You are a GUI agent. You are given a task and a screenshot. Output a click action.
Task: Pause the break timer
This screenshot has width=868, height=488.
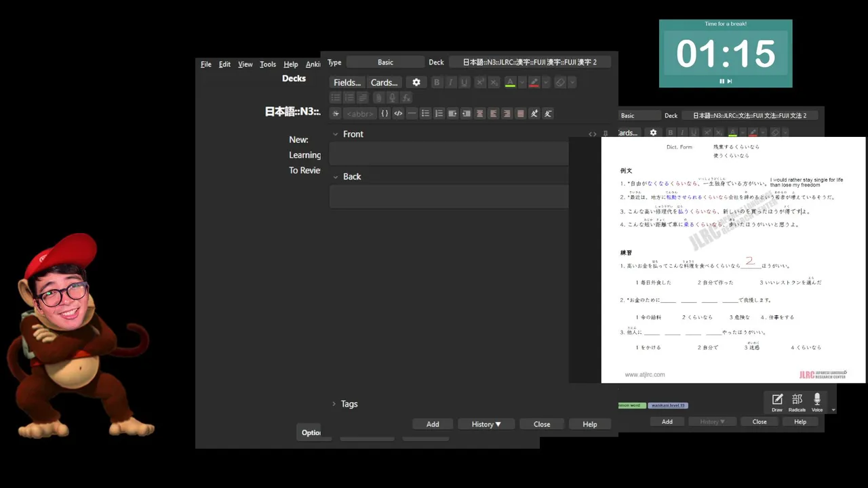coord(722,81)
